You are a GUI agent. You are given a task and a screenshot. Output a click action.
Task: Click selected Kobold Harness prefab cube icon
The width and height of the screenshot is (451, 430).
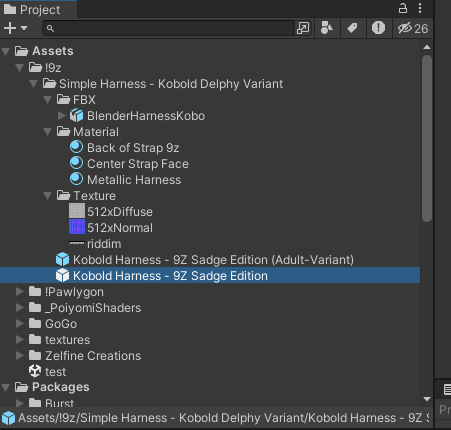click(63, 275)
